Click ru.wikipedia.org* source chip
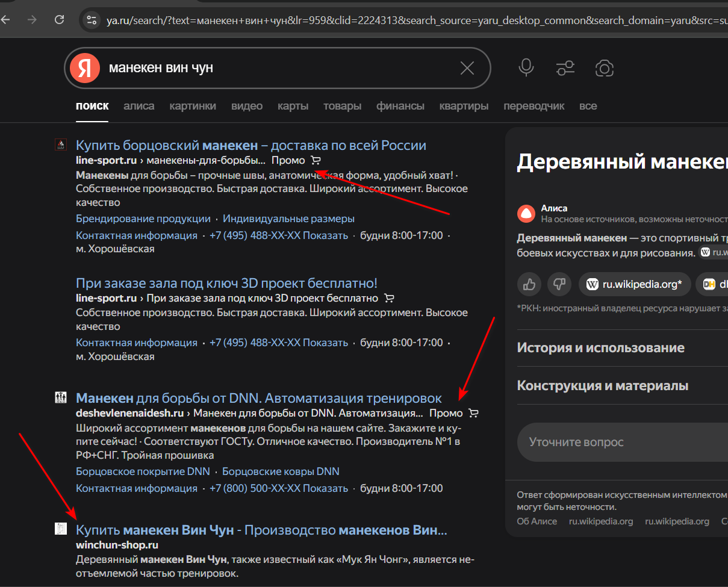The image size is (728, 587). [634, 284]
